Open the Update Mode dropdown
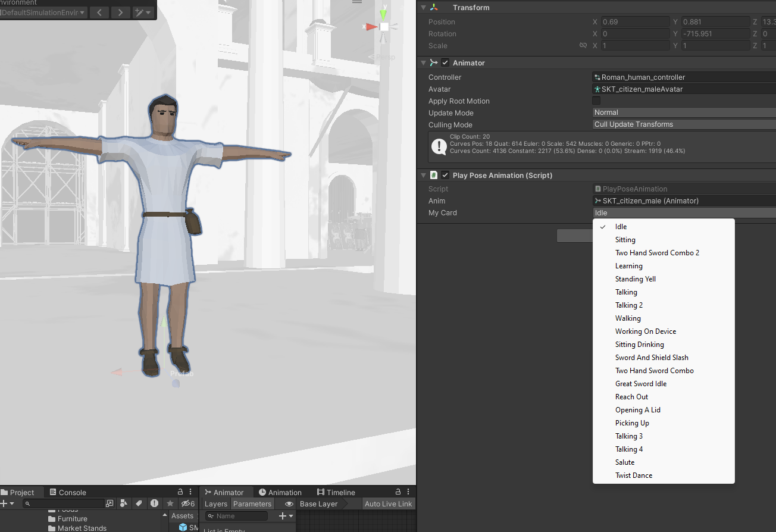Viewport: 776px width, 532px height. click(x=684, y=112)
